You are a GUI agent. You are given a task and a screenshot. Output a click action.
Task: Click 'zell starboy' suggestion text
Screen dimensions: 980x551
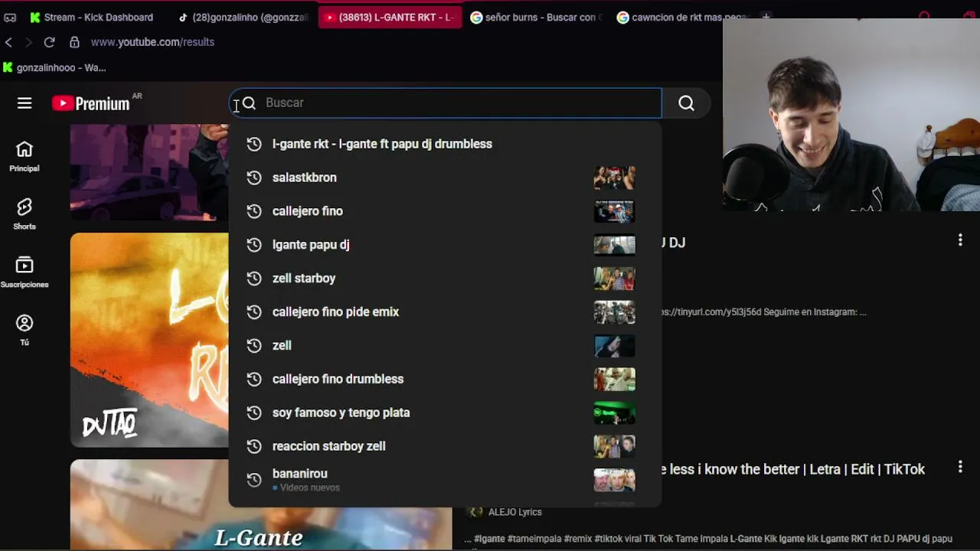tap(304, 279)
